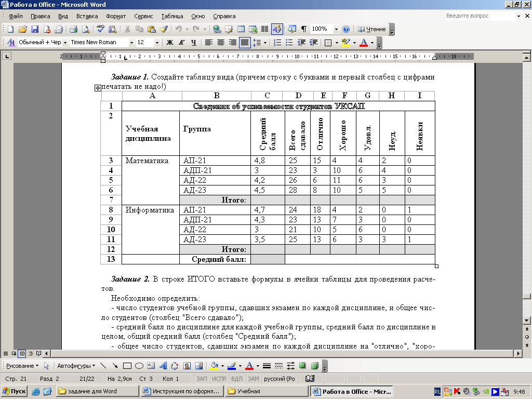Click the Insert WordArt icon
Screen dimensions: 532x399
[163, 366]
